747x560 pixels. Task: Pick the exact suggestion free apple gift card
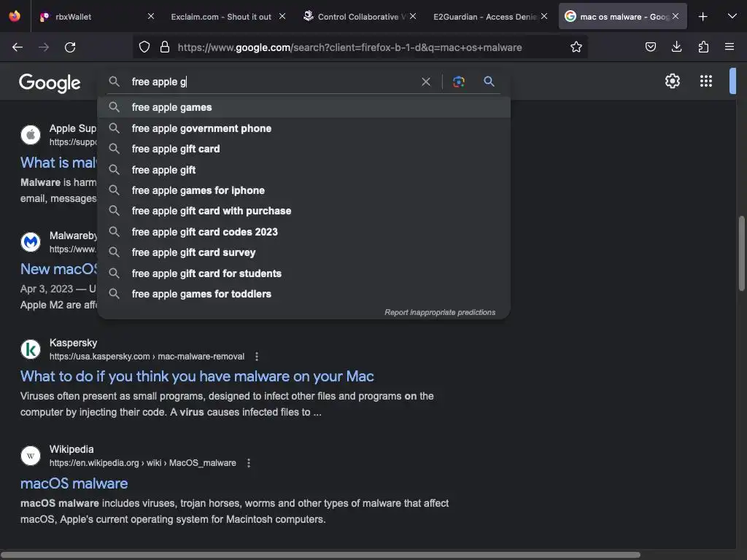(303, 149)
